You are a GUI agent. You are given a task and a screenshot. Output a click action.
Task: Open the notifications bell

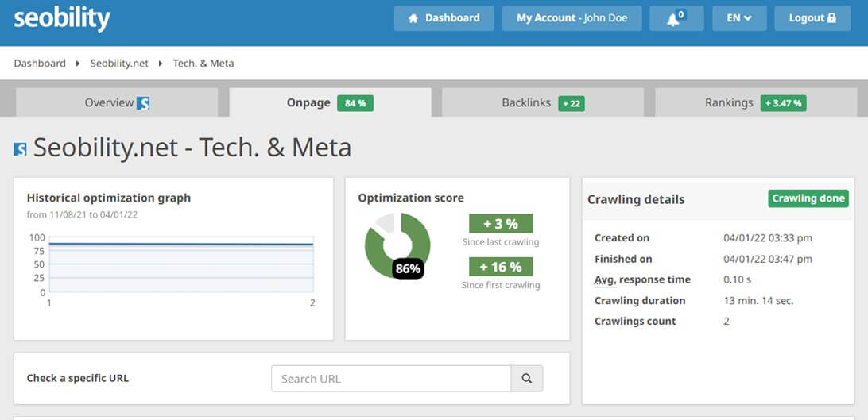pyautogui.click(x=676, y=18)
